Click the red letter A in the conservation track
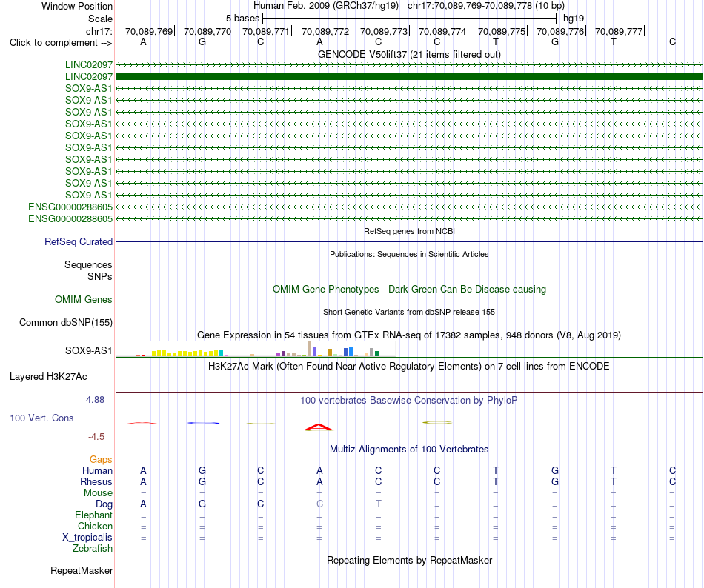 (319, 427)
